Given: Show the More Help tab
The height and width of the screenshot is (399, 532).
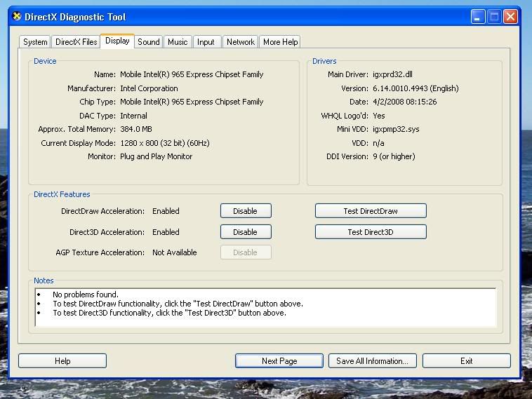Looking at the screenshot, I should 280,41.
